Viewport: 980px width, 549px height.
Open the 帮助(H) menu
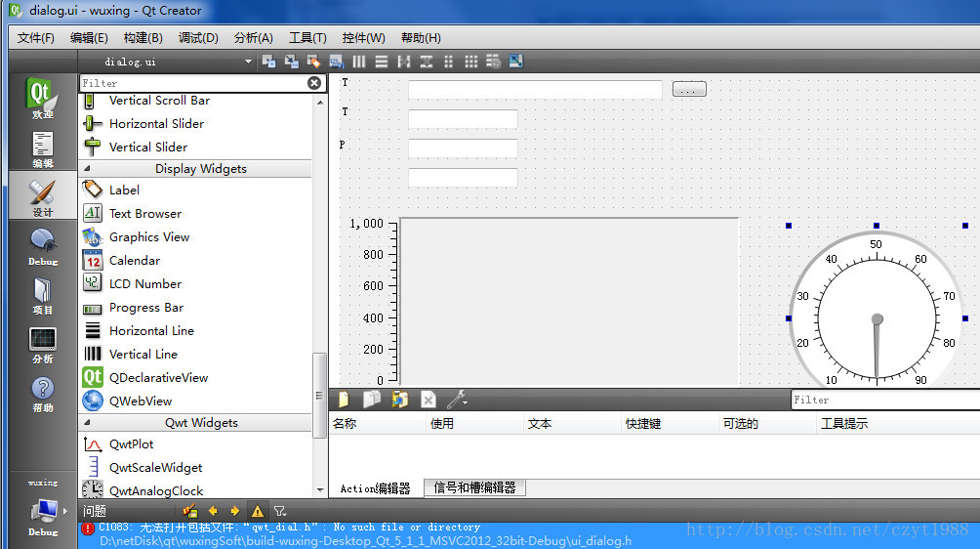[x=421, y=38]
